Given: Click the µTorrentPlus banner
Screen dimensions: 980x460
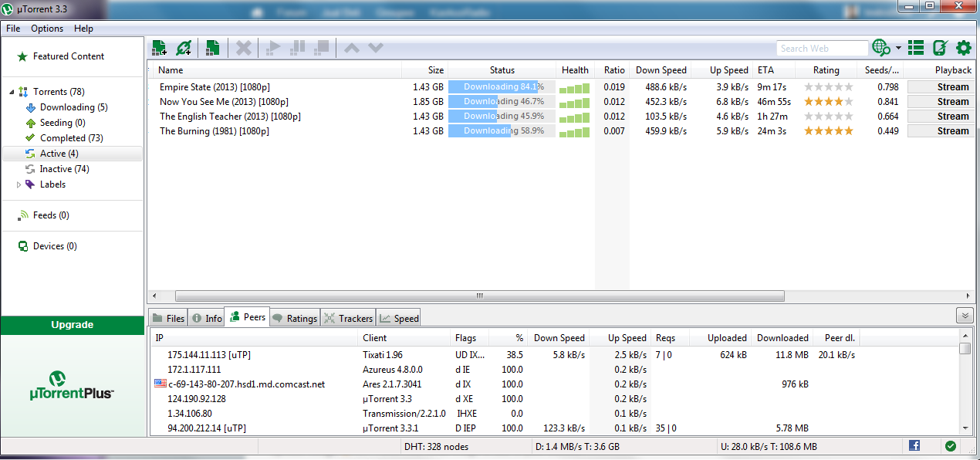Looking at the screenshot, I should 73,384.
